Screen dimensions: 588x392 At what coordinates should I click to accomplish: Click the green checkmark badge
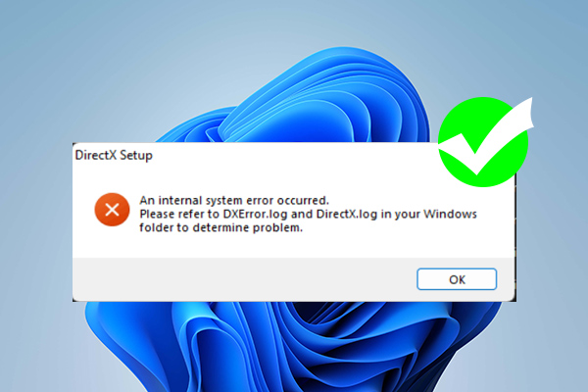(484, 142)
